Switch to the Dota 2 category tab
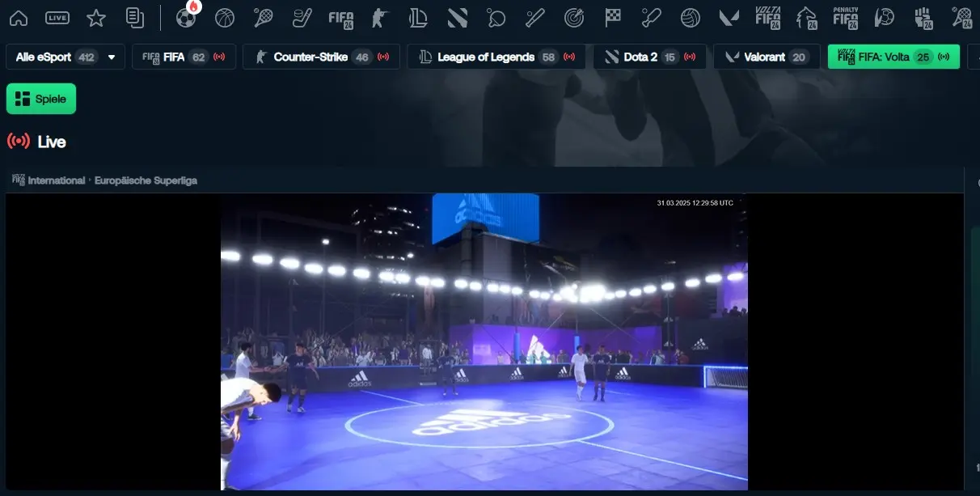Image resolution: width=980 pixels, height=496 pixels. (x=650, y=57)
